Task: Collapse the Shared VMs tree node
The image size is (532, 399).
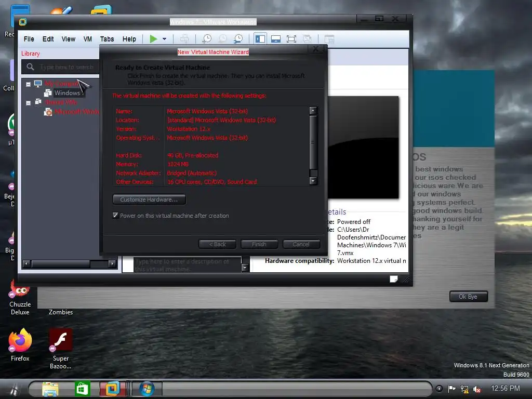Action: 29,102
